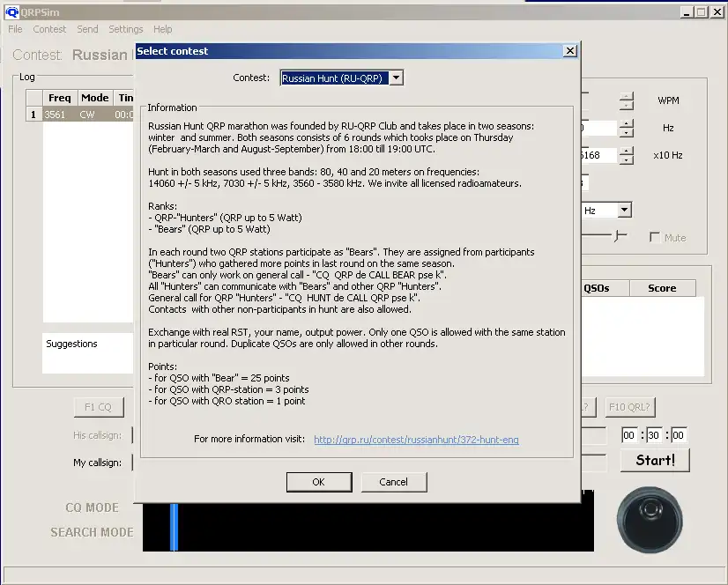Click the SEARCH MODE label
Screen dimensions: 728x585
(x=92, y=532)
